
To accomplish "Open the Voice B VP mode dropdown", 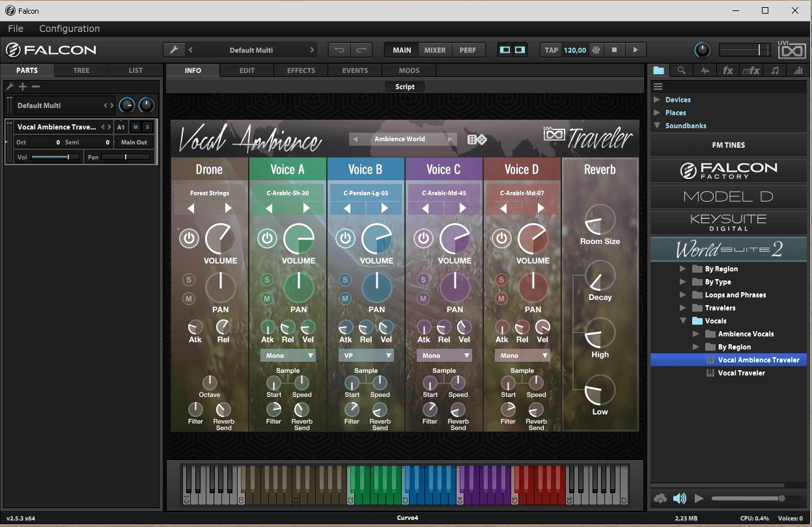I will (x=366, y=355).
